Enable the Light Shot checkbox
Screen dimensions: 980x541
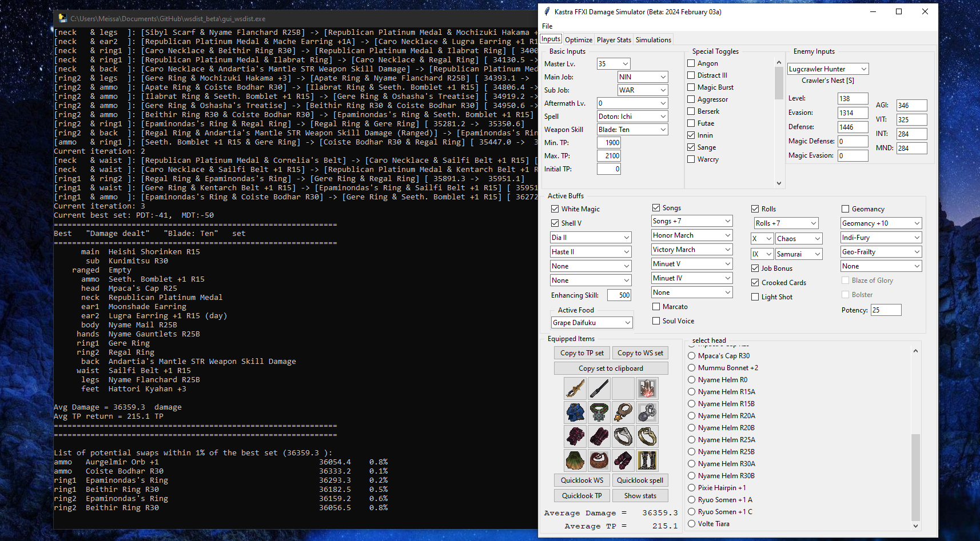coord(755,297)
